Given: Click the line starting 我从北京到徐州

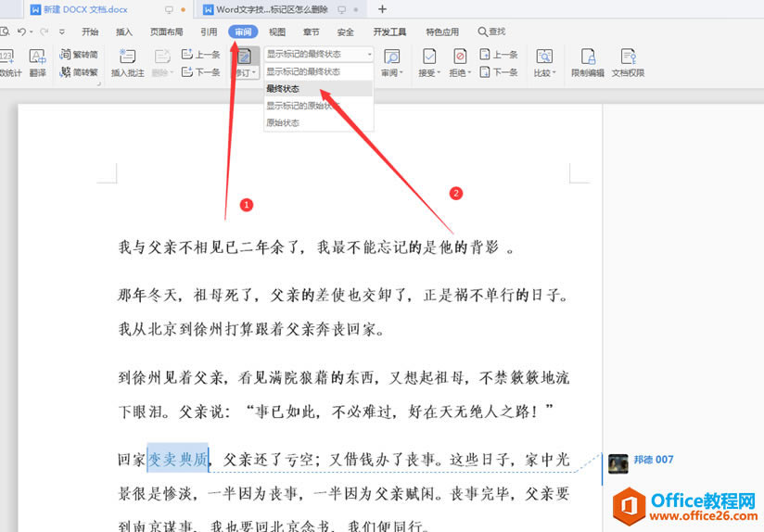Looking at the screenshot, I should click(251, 329).
